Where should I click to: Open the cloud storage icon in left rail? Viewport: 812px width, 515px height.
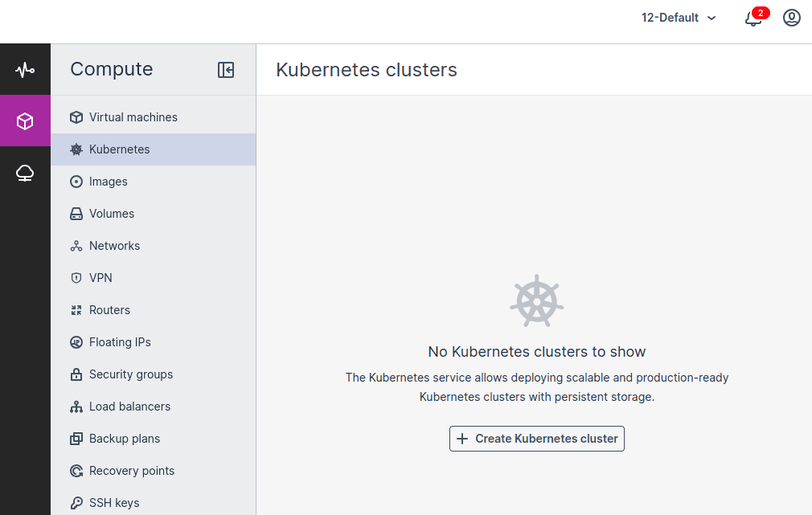point(25,173)
